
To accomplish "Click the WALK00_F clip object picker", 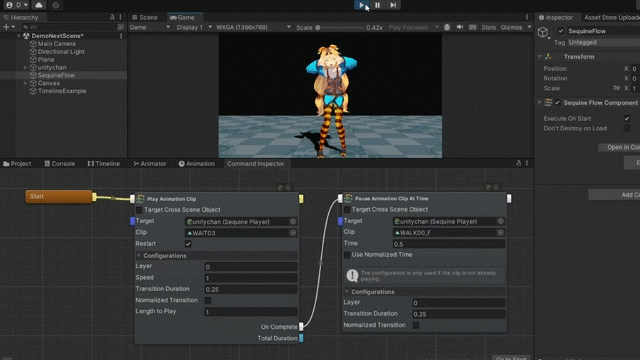I will click(x=501, y=232).
